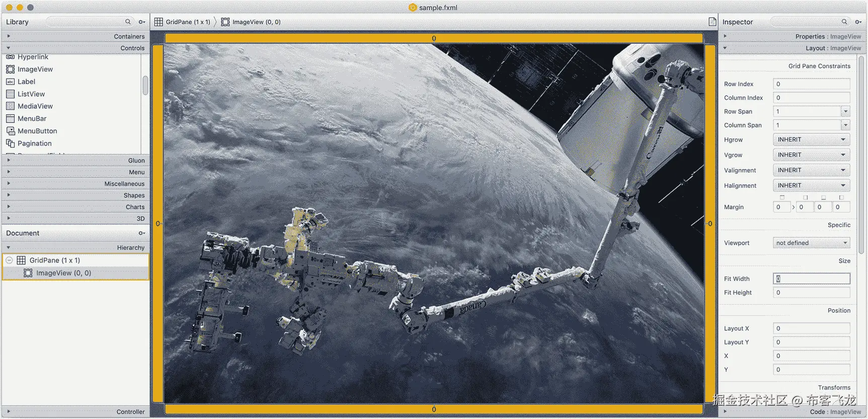Select the MenuBar control icon
868x419 pixels.
pos(10,118)
